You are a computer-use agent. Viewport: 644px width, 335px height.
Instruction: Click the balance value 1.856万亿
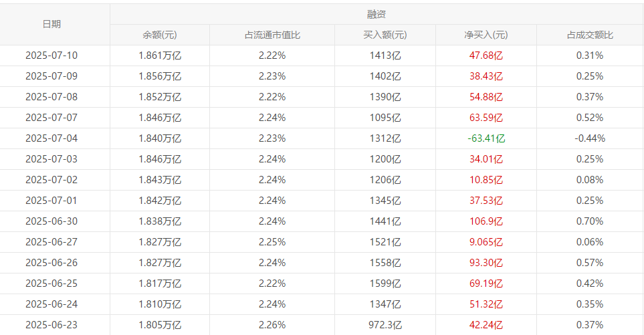coord(160,76)
